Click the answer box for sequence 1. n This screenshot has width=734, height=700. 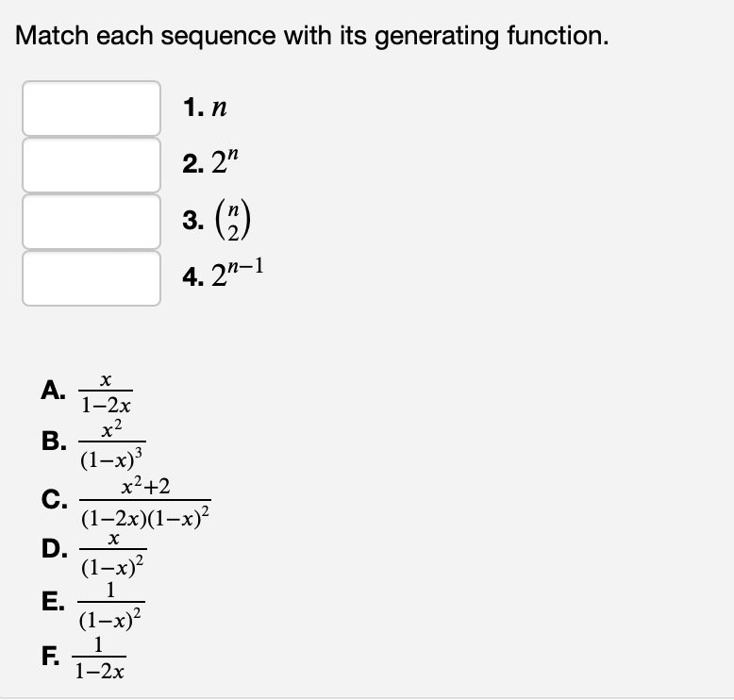92,108
